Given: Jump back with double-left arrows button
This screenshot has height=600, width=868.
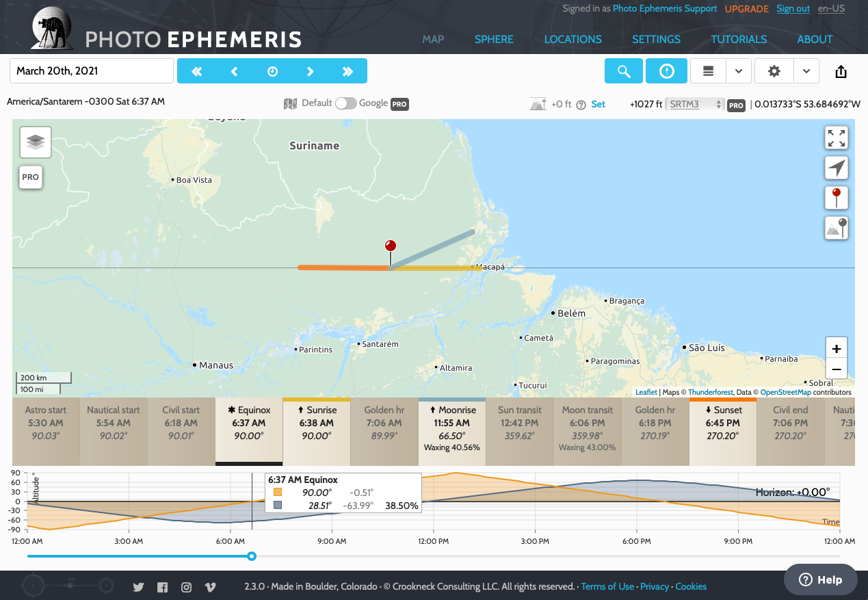Looking at the screenshot, I should pyautogui.click(x=197, y=71).
